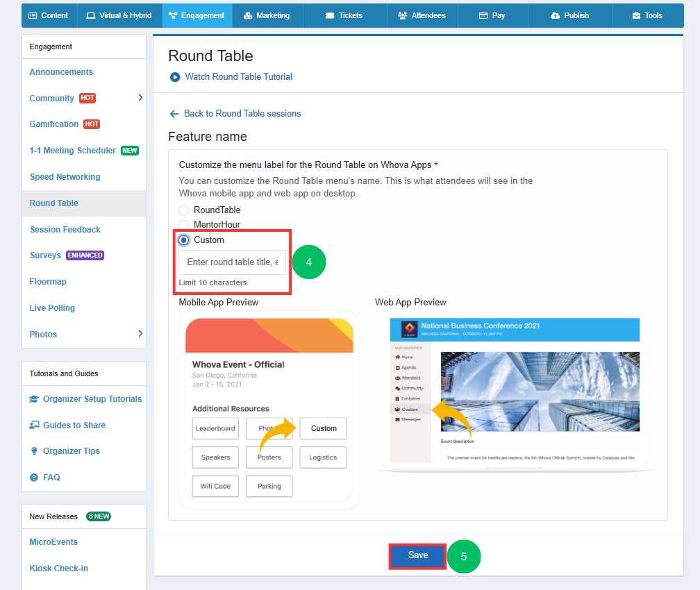The height and width of the screenshot is (590, 700).
Task: Click the Pay credit card icon
Action: click(483, 16)
